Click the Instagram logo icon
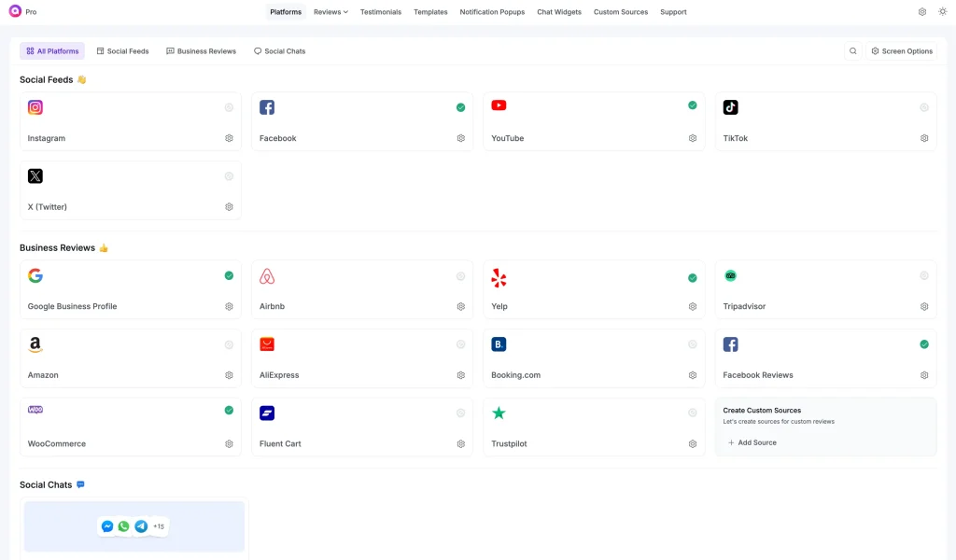This screenshot has width=956, height=560. [35, 107]
